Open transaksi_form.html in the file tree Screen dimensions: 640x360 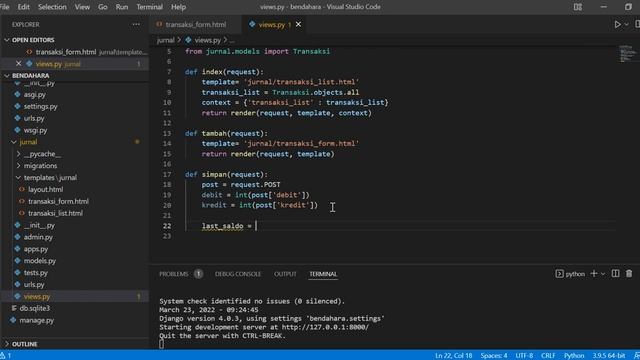click(x=58, y=201)
